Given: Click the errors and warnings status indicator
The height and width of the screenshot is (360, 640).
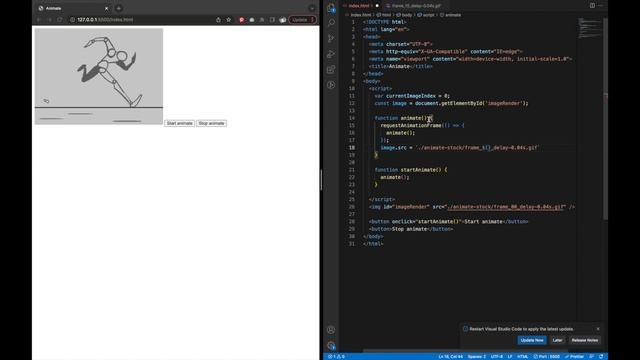Looking at the screenshot, I should [337, 356].
